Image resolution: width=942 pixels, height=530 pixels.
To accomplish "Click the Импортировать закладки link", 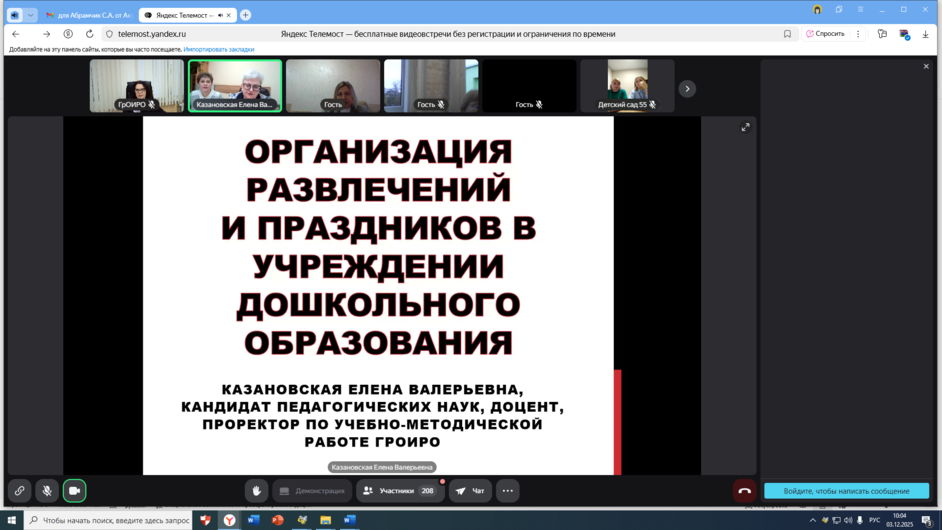I will (219, 49).
